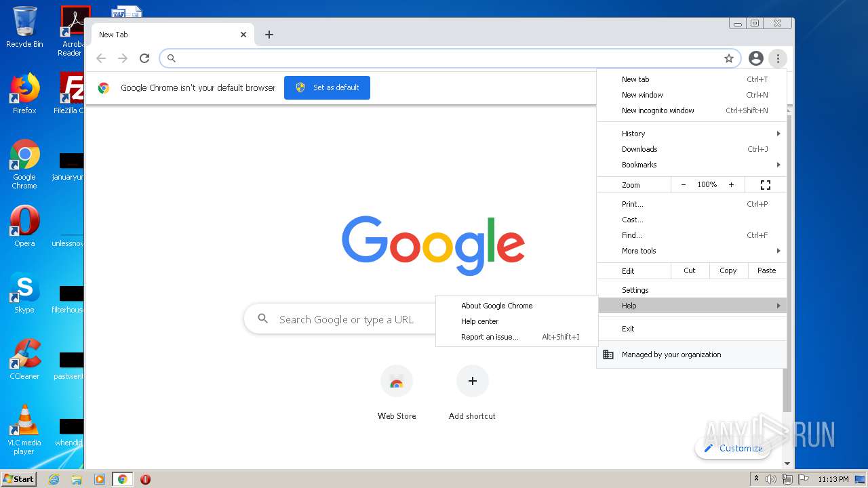
Task: Open Acrobat Reader desktop shortcut
Action: (72, 30)
